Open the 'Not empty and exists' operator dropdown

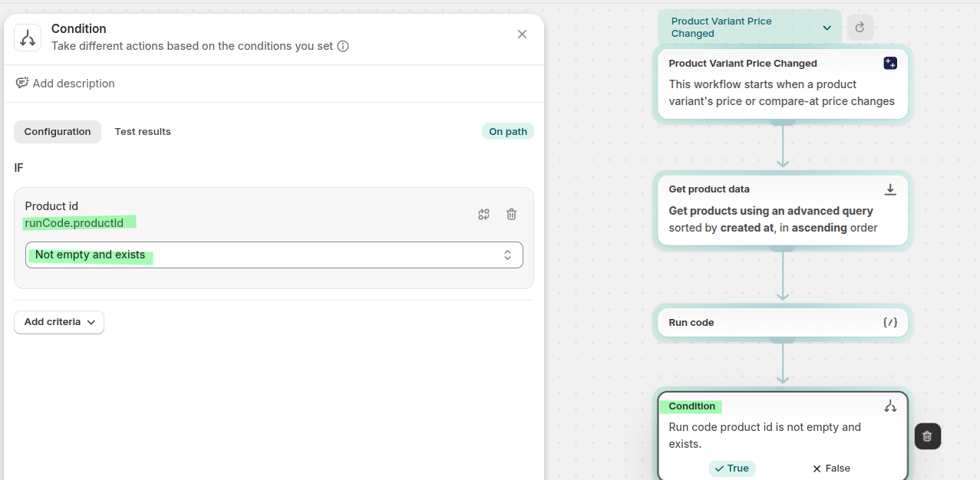click(274, 255)
